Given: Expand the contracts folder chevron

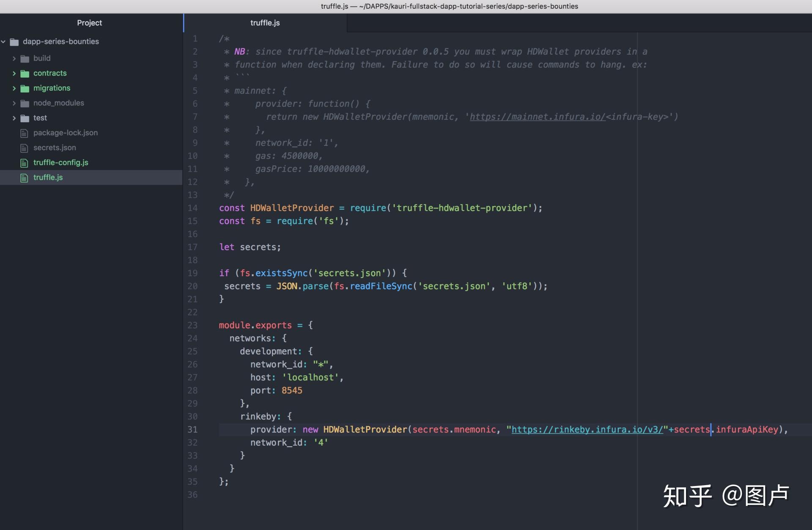Looking at the screenshot, I should (14, 73).
